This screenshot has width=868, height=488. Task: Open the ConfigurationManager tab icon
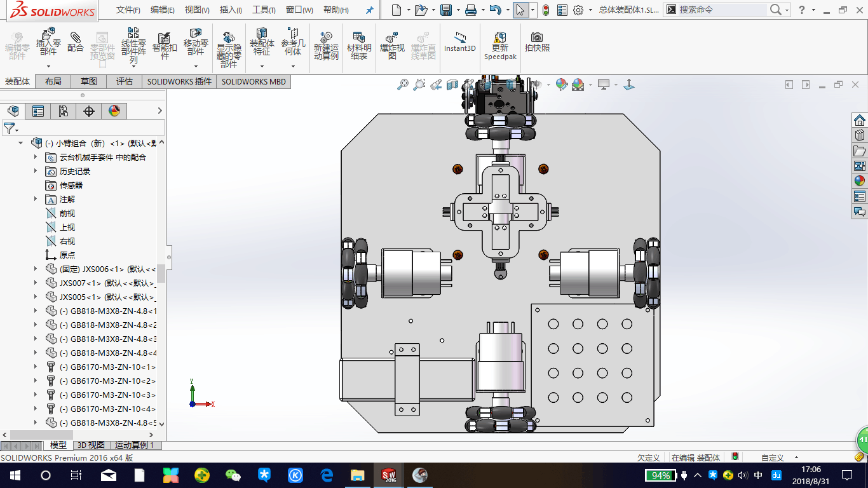64,111
